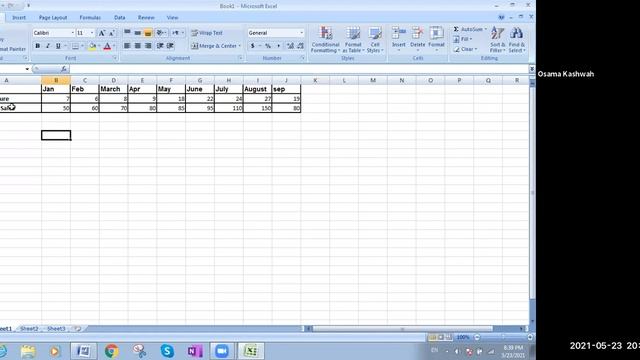Click Increase Decimal icon
Image resolution: width=640 pixels, height=360 pixels.
290,46
